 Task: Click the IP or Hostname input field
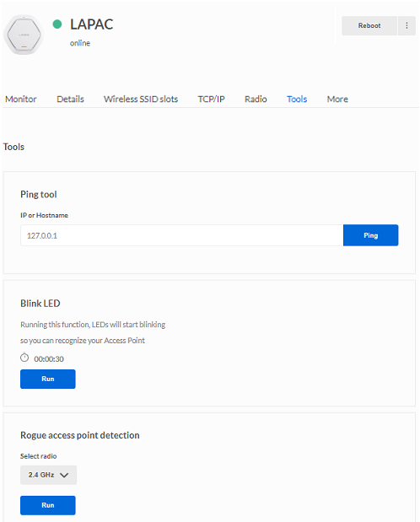coord(182,235)
